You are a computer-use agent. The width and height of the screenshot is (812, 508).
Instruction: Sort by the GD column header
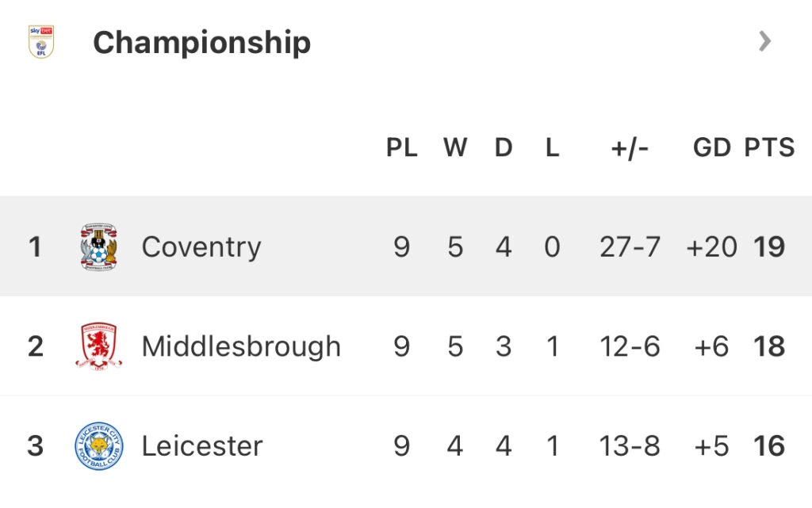711,147
